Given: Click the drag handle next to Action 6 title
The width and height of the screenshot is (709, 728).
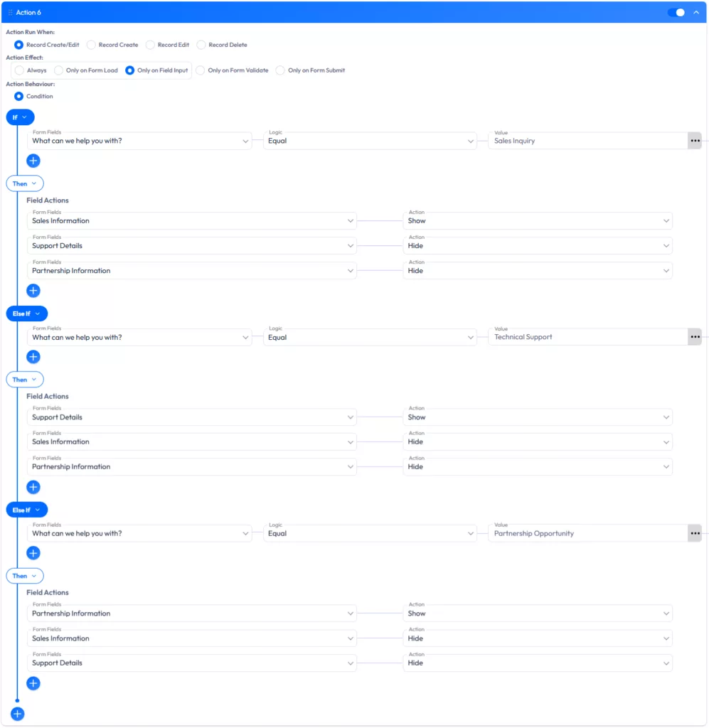Looking at the screenshot, I should click(9, 11).
